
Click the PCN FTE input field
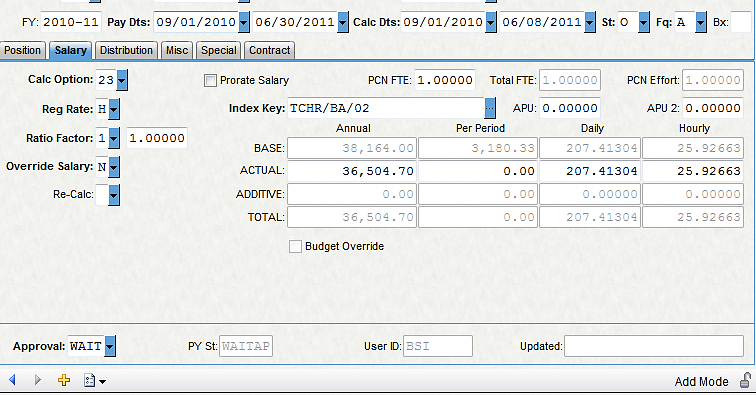click(445, 80)
